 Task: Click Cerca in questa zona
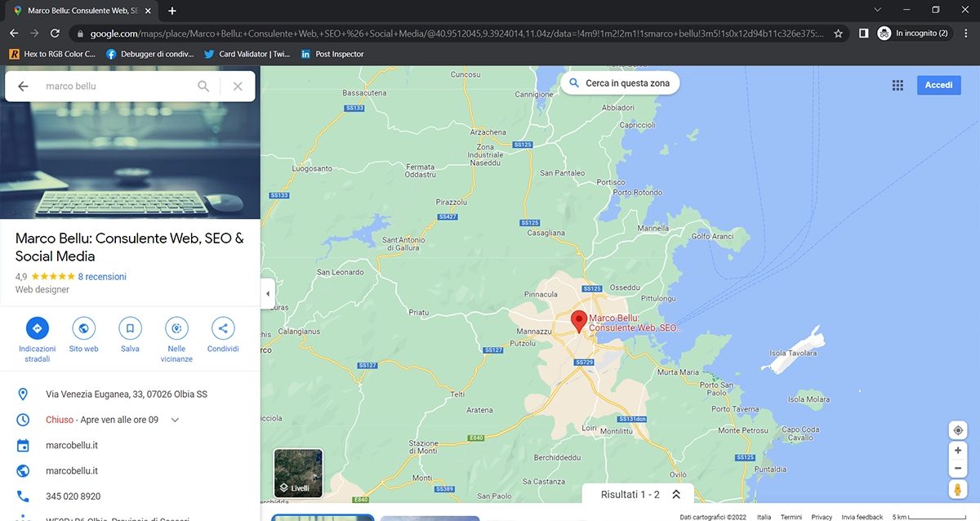pyautogui.click(x=619, y=83)
